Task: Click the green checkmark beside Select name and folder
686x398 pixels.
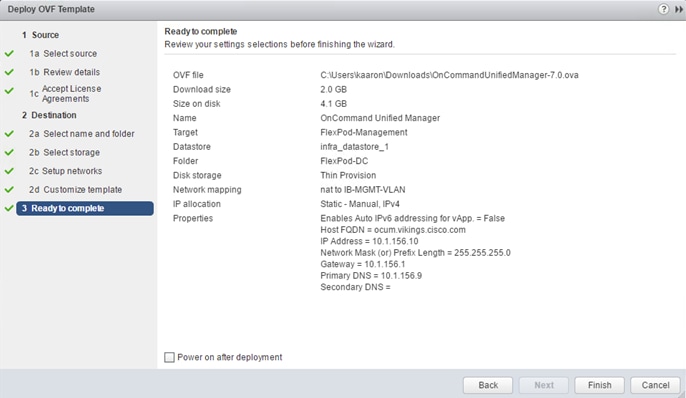Action: point(9,133)
